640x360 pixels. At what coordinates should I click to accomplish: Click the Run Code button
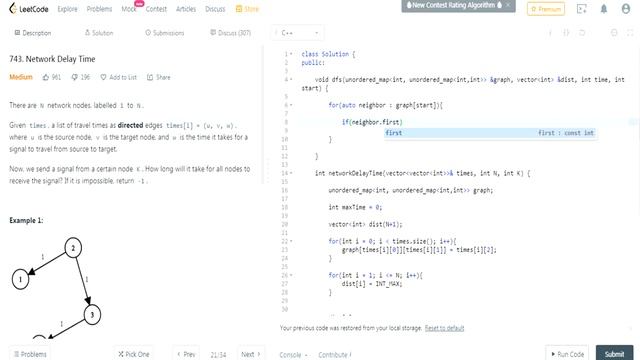point(567,354)
